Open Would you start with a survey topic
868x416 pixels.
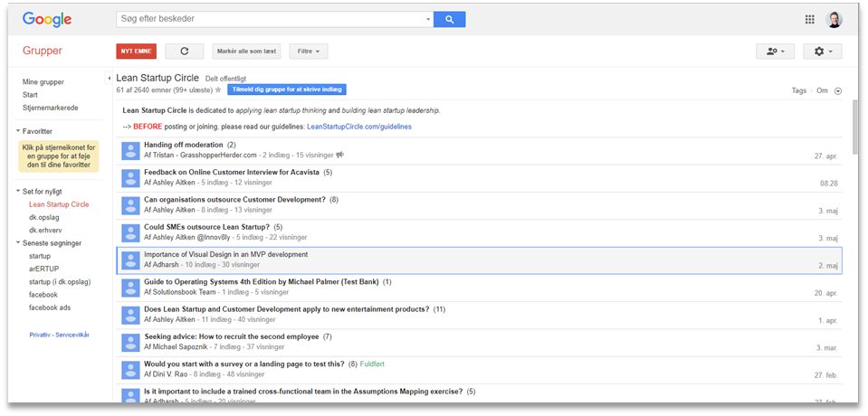pyautogui.click(x=244, y=364)
